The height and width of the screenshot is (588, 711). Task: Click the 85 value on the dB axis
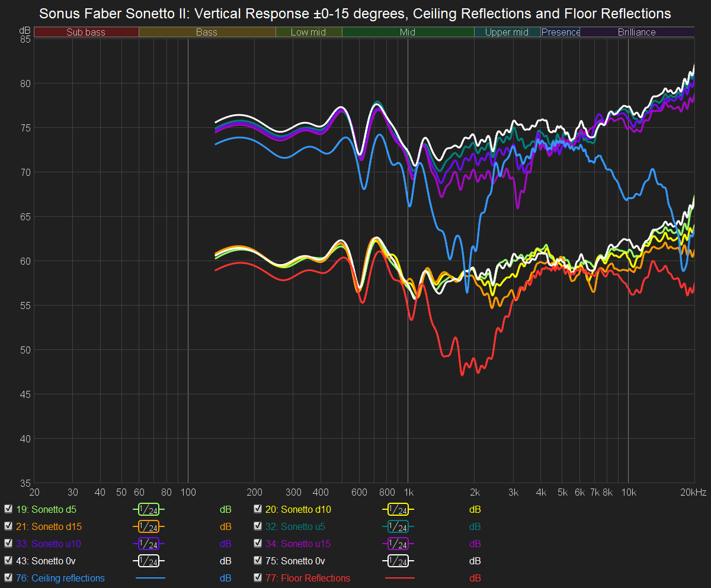tap(25, 39)
